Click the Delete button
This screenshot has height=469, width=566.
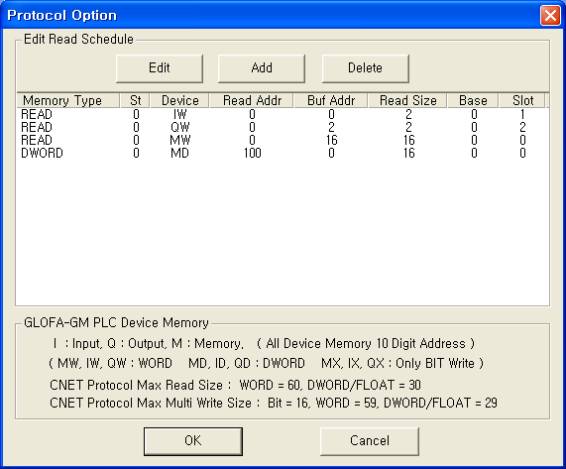[x=365, y=68]
